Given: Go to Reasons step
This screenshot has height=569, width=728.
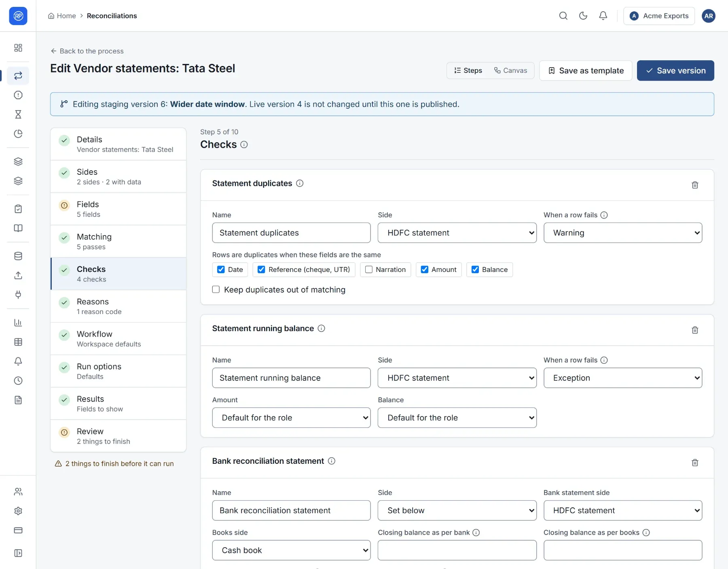Looking at the screenshot, I should [x=118, y=306].
